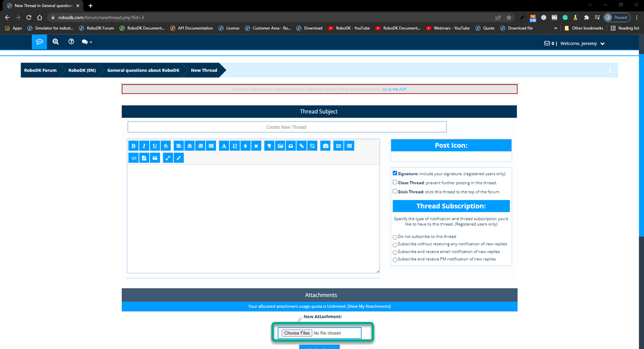Insert a video with camera icon
644x349 pixels.
(326, 146)
